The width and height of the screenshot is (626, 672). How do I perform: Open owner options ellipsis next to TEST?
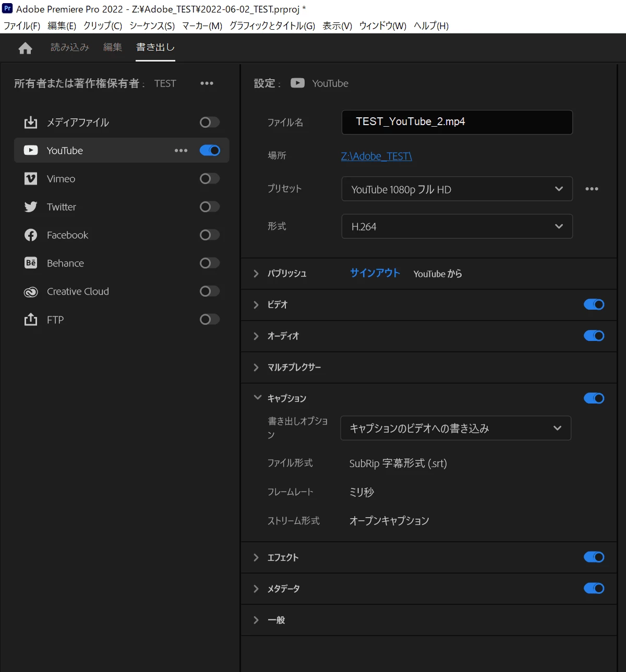(207, 83)
